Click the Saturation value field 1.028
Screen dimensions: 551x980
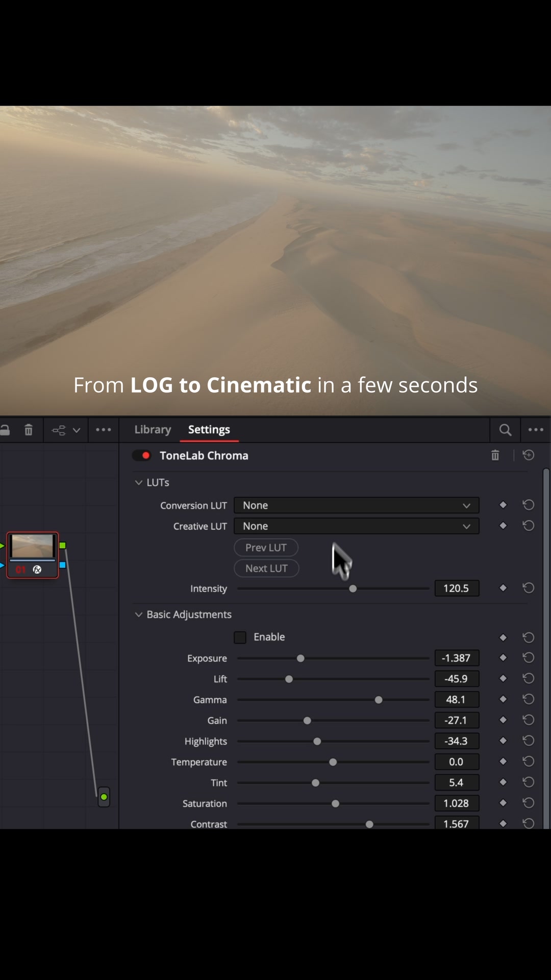[x=457, y=803]
